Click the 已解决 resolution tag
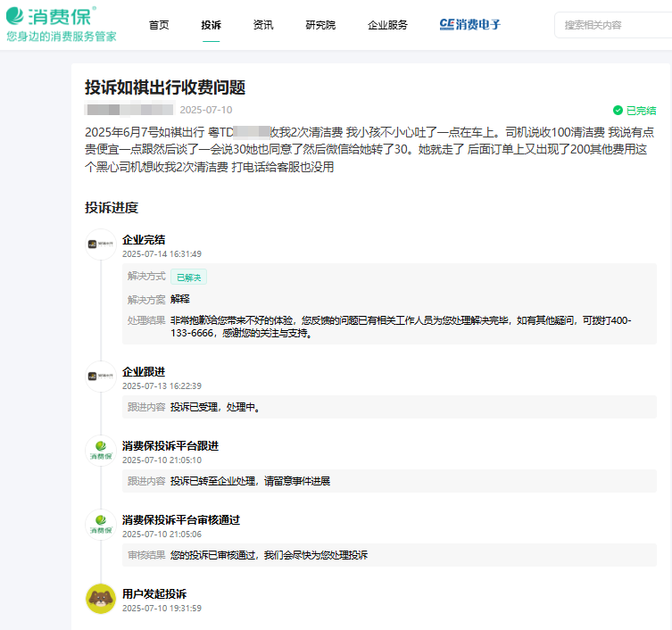The image size is (672, 630). pos(188,278)
